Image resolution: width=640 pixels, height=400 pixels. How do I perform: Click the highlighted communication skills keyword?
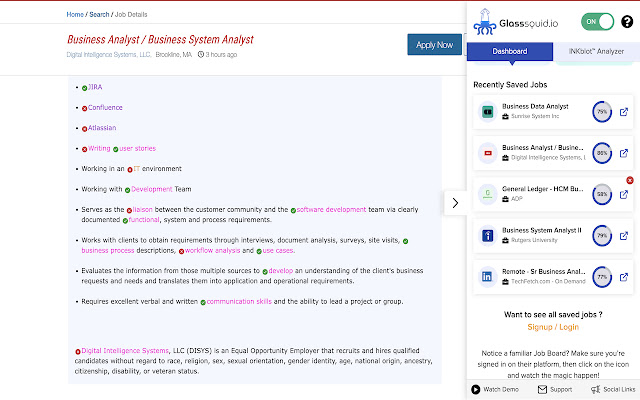coord(239,301)
